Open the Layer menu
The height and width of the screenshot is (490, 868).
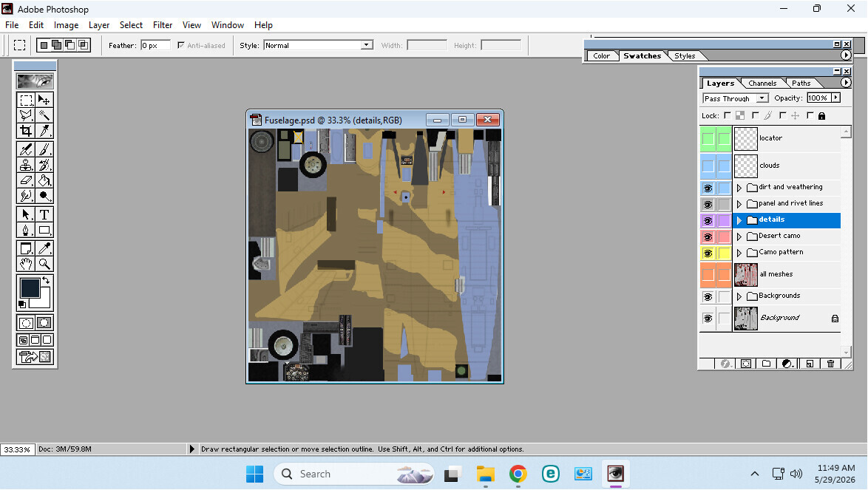99,25
